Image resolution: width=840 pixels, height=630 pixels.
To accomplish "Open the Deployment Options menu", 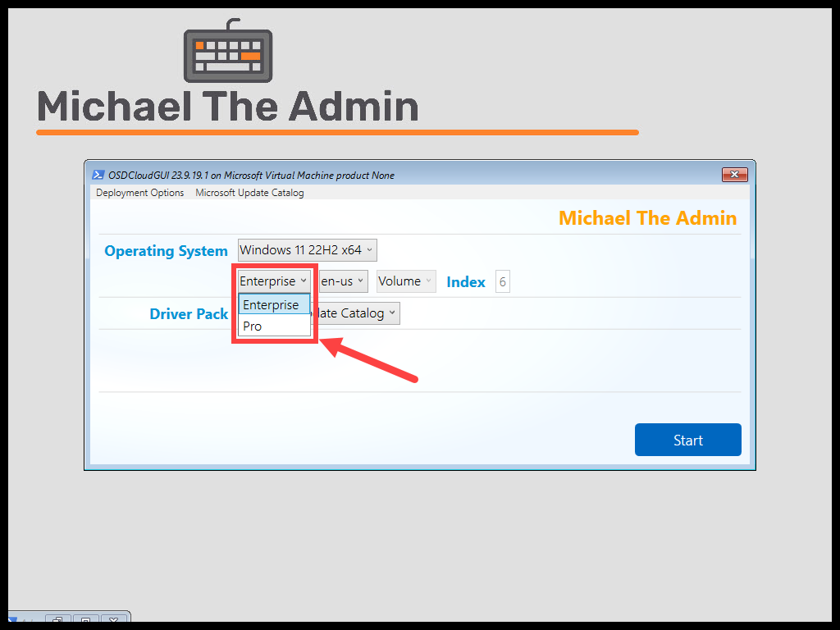I will 139,193.
